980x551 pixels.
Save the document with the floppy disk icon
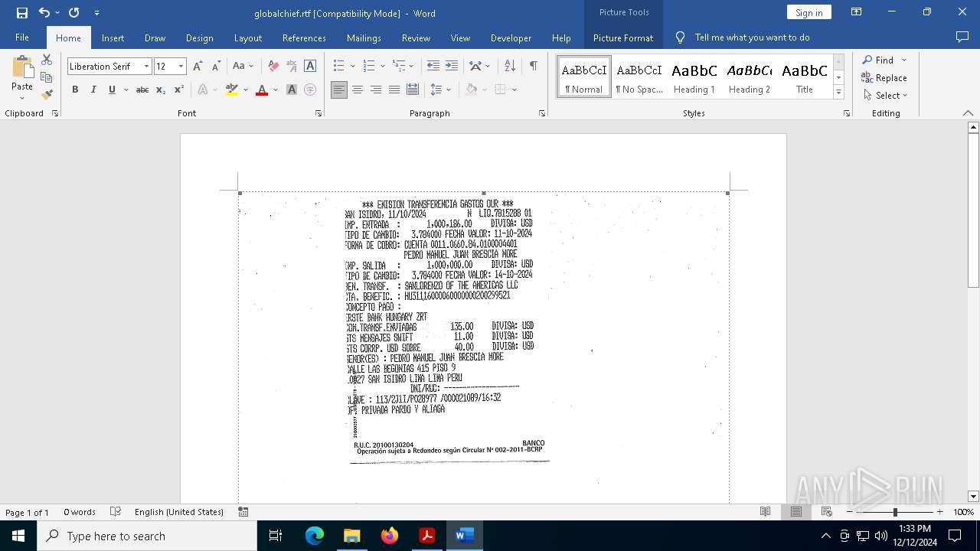[x=22, y=13]
